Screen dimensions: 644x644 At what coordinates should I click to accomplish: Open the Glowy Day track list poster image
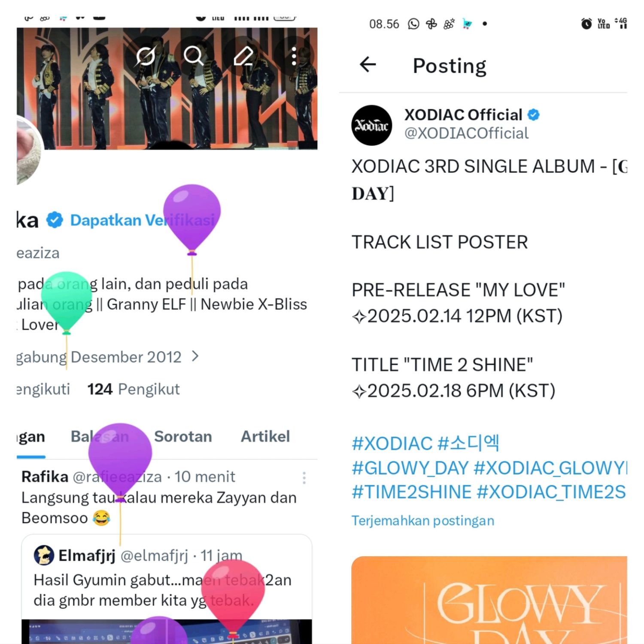pos(489,600)
